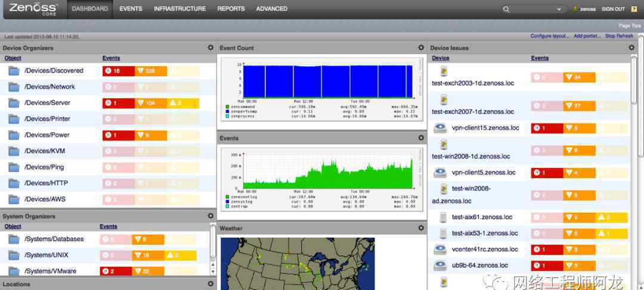The width and height of the screenshot is (644, 290).
Task: Click folder icon for /Devices/Server
Action: click(14, 103)
